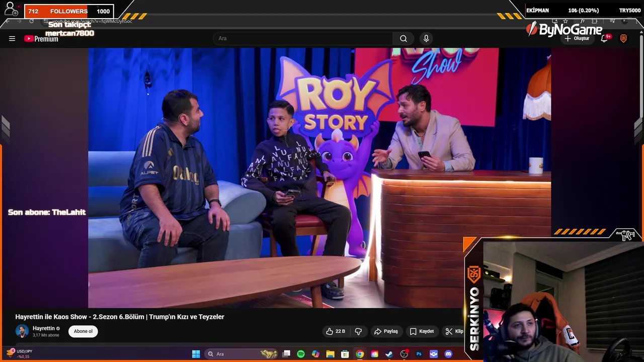Open the Hayrettin channel name link
The height and width of the screenshot is (362, 644).
click(x=44, y=328)
